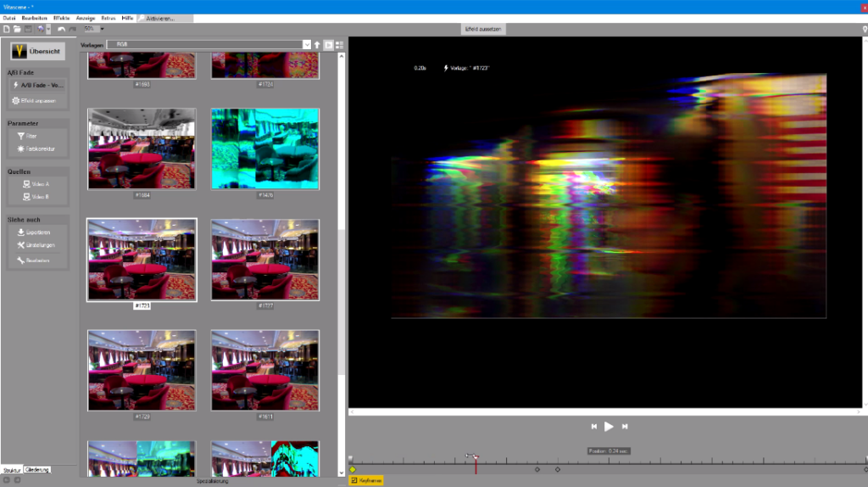
Task: Click the Aktivieren key button
Action: pyautogui.click(x=165, y=19)
